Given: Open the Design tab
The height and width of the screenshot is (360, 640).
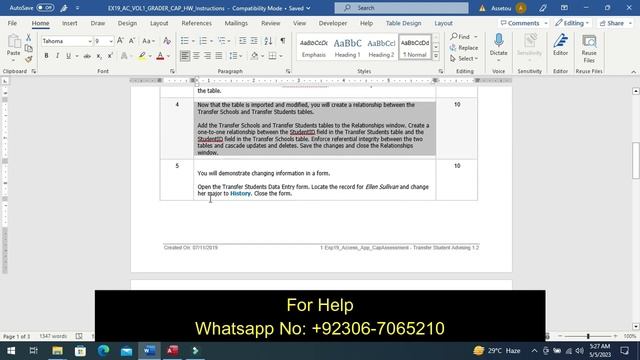Looking at the screenshot, I should point(127,23).
